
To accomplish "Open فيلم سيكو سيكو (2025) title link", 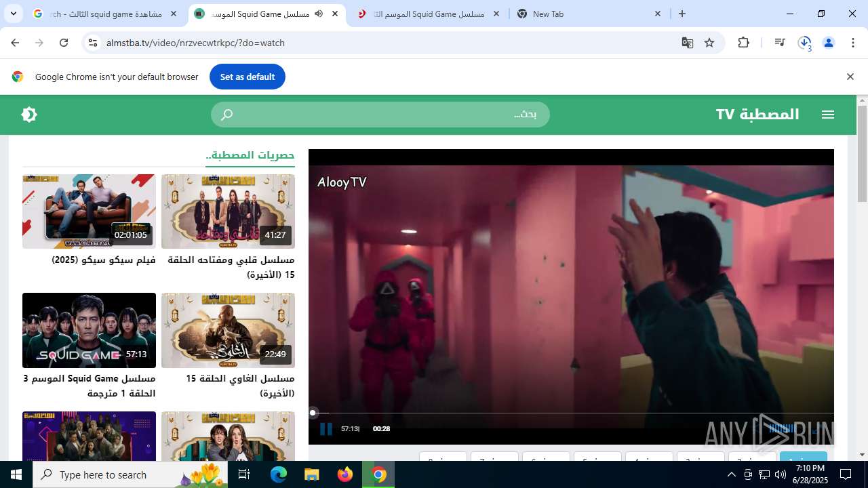I will pyautogui.click(x=104, y=260).
